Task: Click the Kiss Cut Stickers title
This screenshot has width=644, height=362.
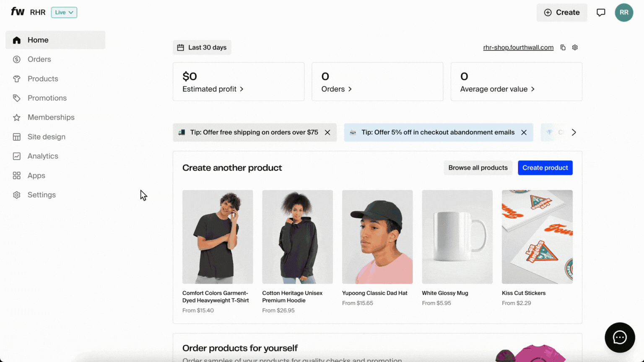Action: (x=524, y=293)
